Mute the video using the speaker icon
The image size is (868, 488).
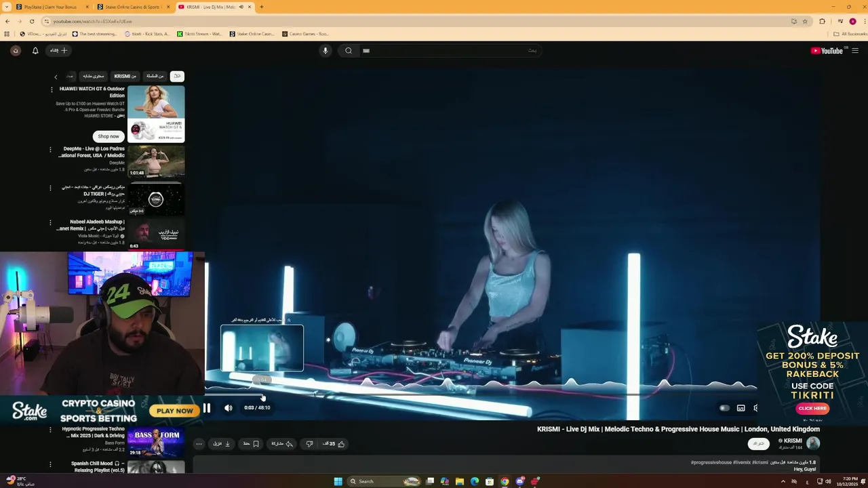click(x=229, y=408)
